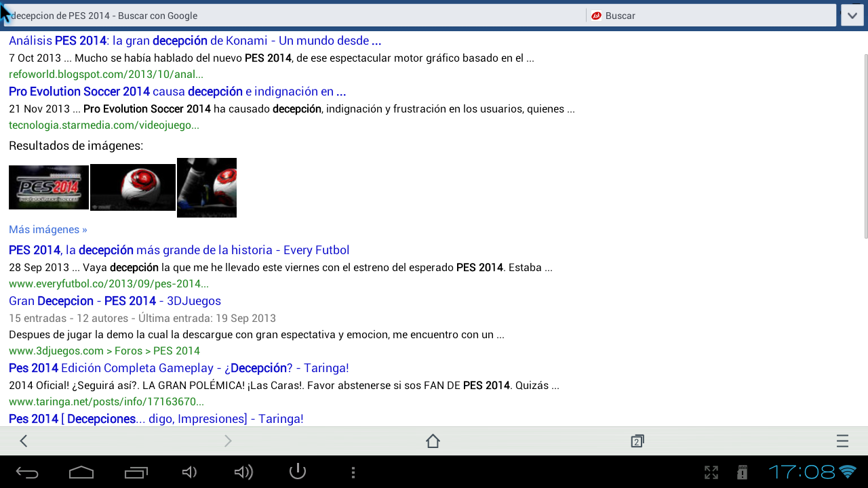Lower volume with the volume down icon
868x488 pixels.
pyautogui.click(x=190, y=472)
